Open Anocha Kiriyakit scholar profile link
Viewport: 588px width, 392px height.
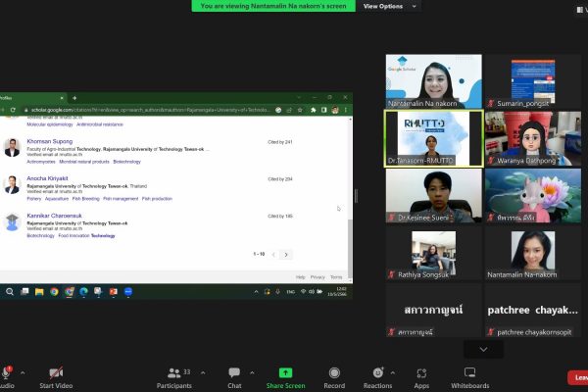click(x=47, y=178)
